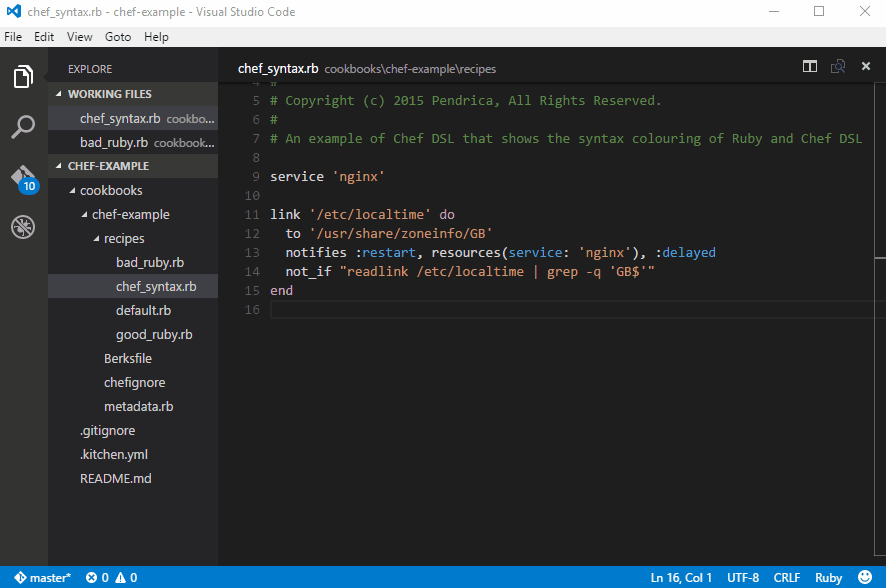Click the errors count icon in status bar
Screen dimensions: 886x588
[97, 577]
